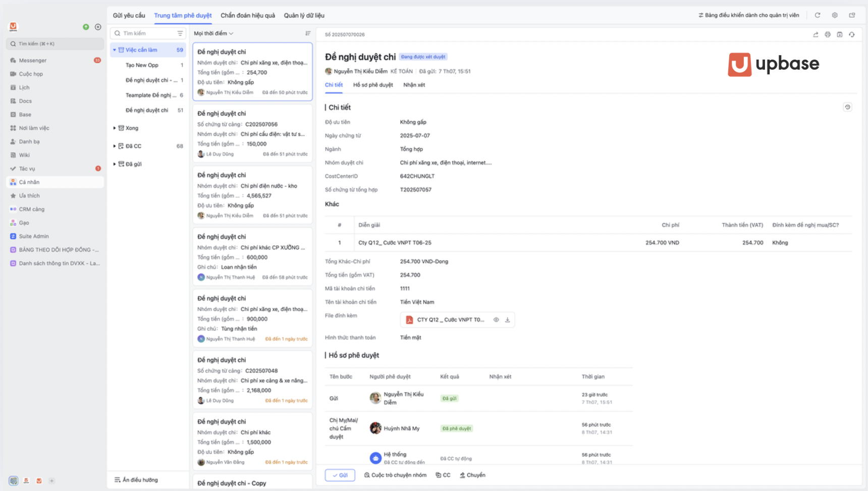The height and width of the screenshot is (491, 868).
Task: Click table row Cty Q12_ Cước VNPT T06-25
Action: (588, 242)
